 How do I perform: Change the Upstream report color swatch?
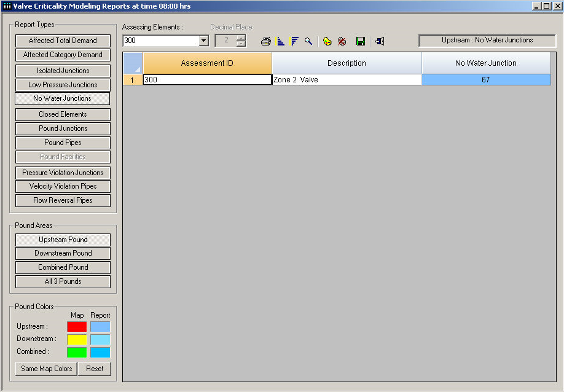(x=100, y=326)
